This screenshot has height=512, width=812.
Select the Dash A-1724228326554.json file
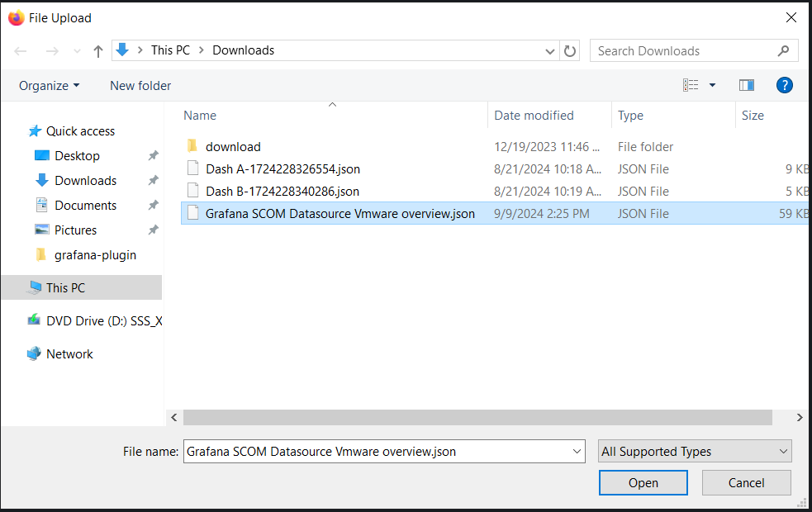click(x=283, y=169)
